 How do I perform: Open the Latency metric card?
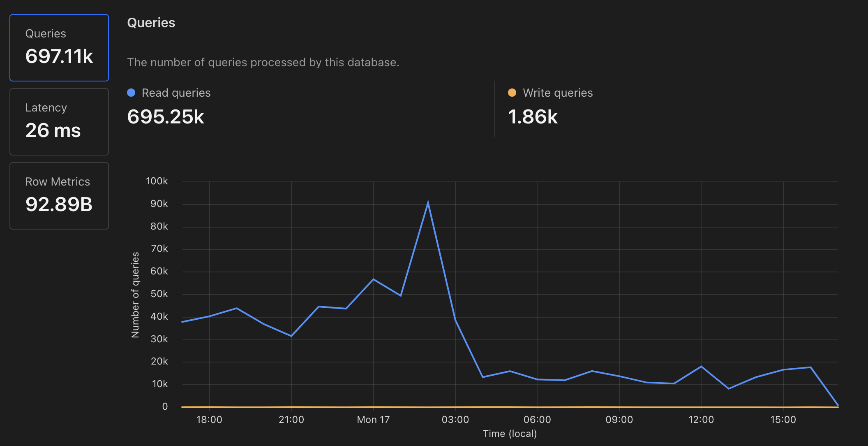(x=59, y=122)
